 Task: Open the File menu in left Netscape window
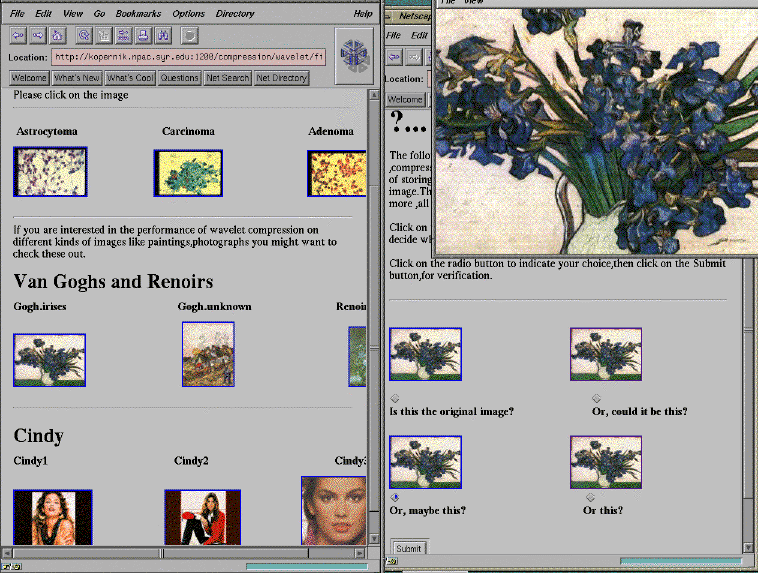click(17, 14)
